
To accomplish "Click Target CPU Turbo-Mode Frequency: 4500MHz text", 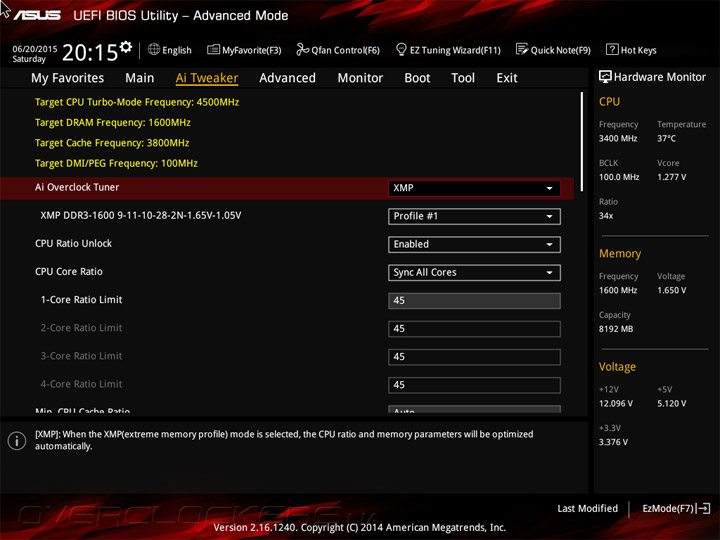I will 137,102.
